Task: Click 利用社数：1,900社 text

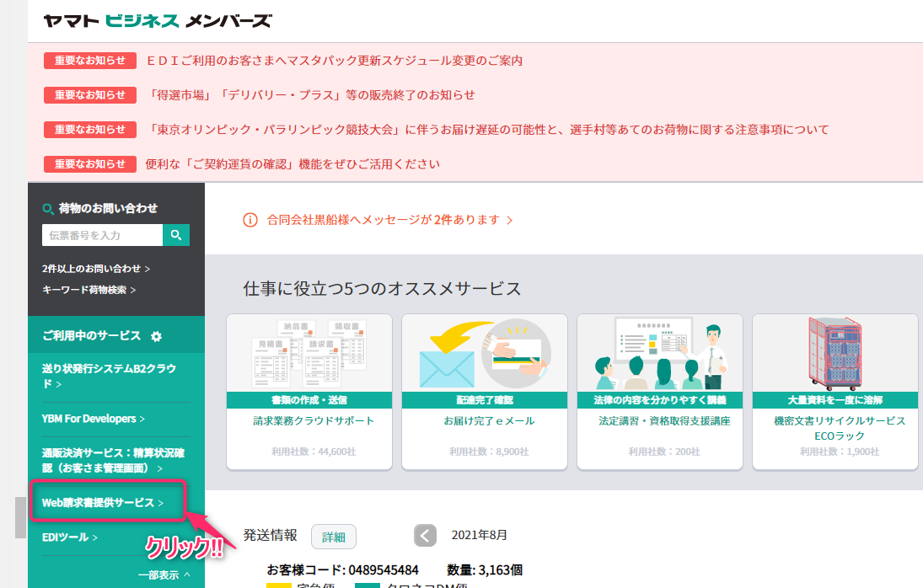Action: click(840, 452)
